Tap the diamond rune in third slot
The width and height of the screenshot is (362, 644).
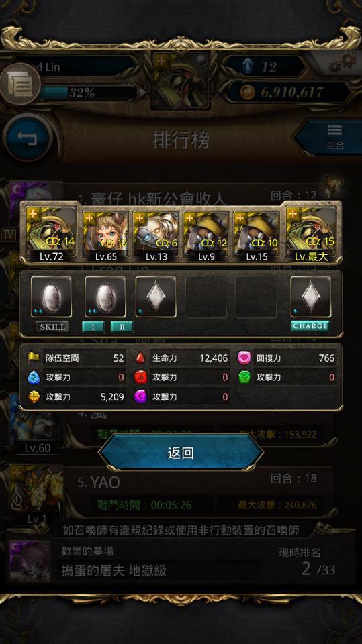pyautogui.click(x=156, y=297)
